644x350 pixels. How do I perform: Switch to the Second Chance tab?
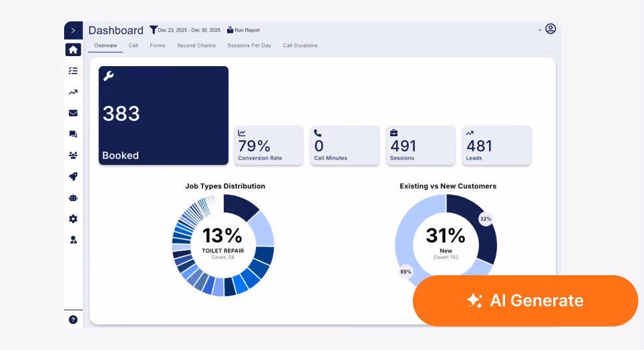196,45
